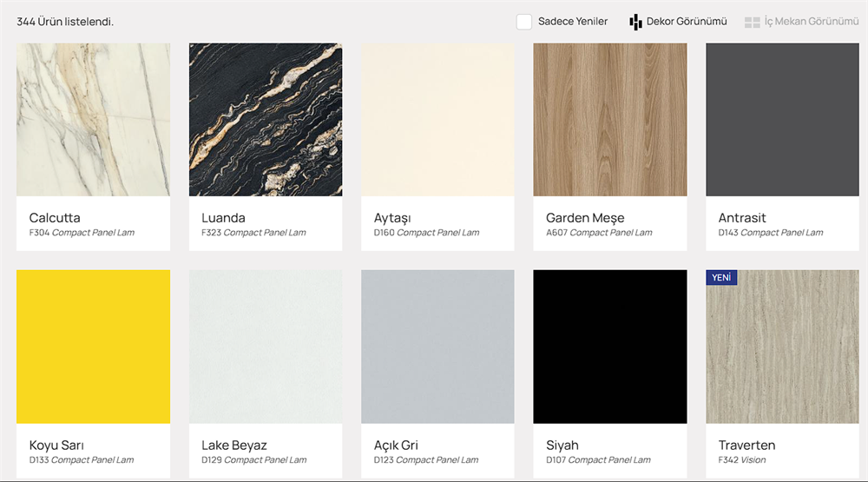Screen dimensions: 868x482
Task: Switch to Dekor Görünümü label
Action: click(x=687, y=22)
